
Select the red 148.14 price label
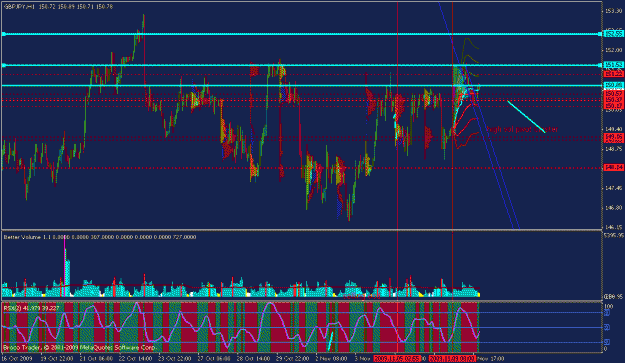[x=614, y=167]
